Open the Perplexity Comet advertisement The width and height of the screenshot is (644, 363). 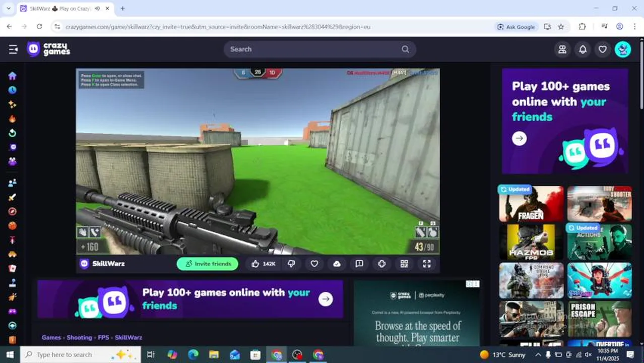[417, 313]
